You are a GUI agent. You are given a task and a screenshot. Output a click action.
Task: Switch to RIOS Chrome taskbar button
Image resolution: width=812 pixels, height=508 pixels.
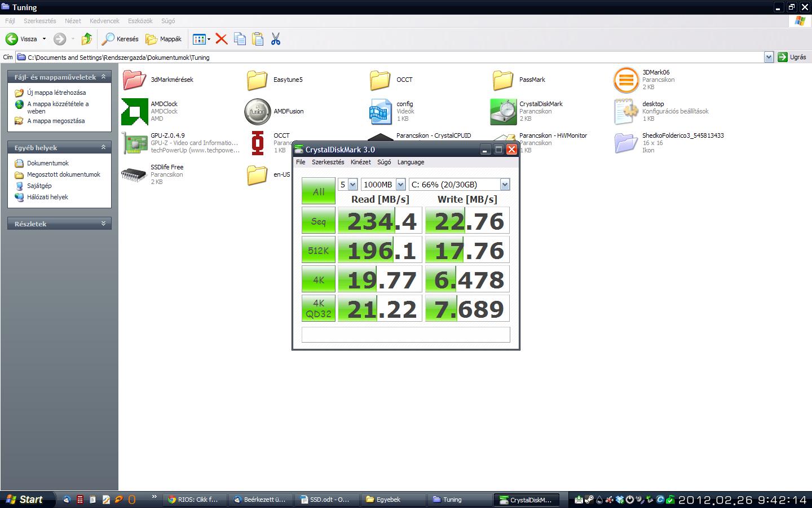tap(194, 500)
